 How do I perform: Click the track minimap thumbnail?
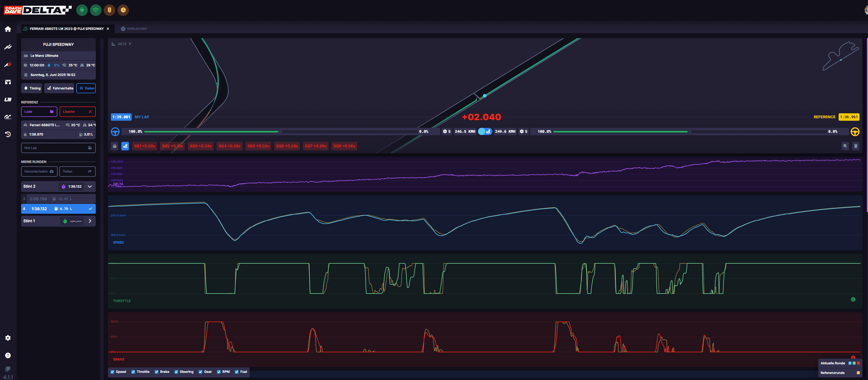click(x=841, y=56)
